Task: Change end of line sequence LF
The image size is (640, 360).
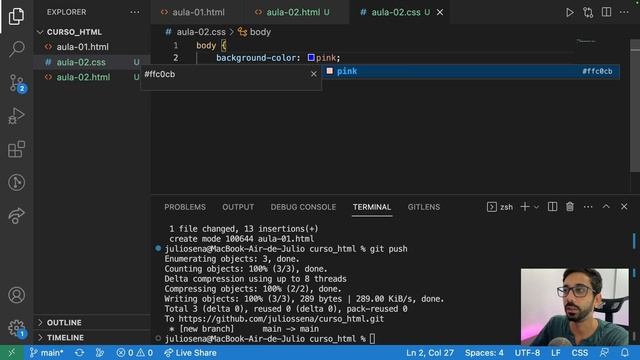Action: [556, 353]
